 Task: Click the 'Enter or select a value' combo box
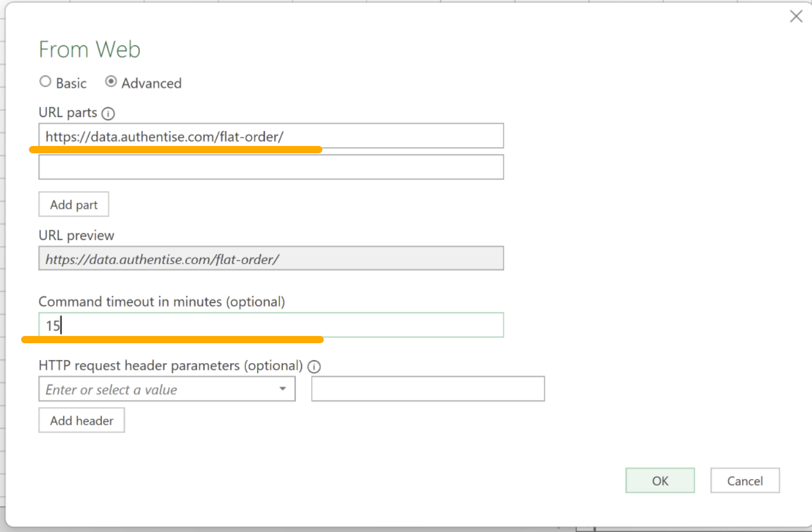click(157, 389)
